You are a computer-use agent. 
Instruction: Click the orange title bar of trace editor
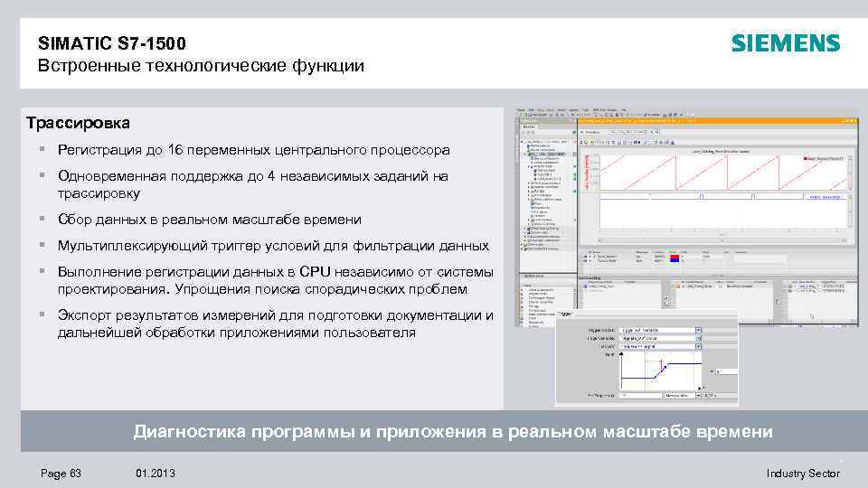click(717, 120)
